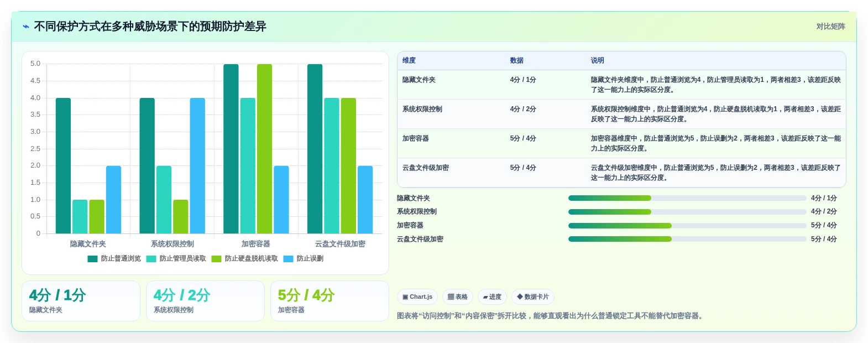Click the 表格 tag chip
This screenshot has height=343, width=868.
[x=457, y=297]
